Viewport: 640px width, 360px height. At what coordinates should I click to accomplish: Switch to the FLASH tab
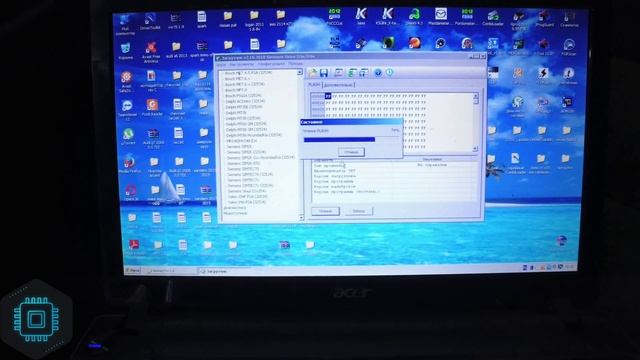click(314, 84)
